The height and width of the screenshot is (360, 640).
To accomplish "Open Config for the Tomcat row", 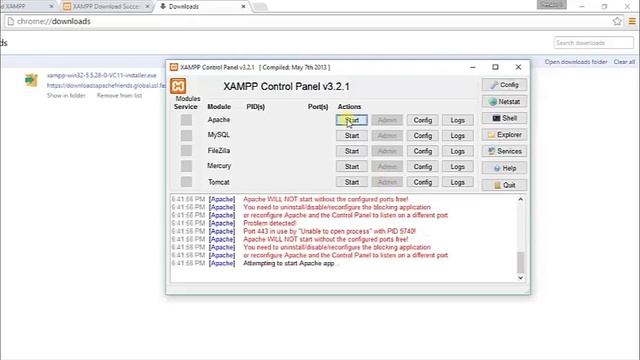I will click(x=422, y=182).
